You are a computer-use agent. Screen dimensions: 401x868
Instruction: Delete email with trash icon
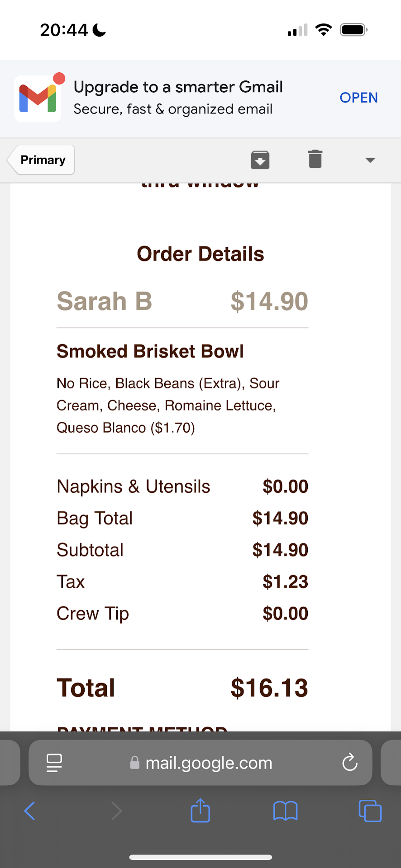tap(315, 160)
